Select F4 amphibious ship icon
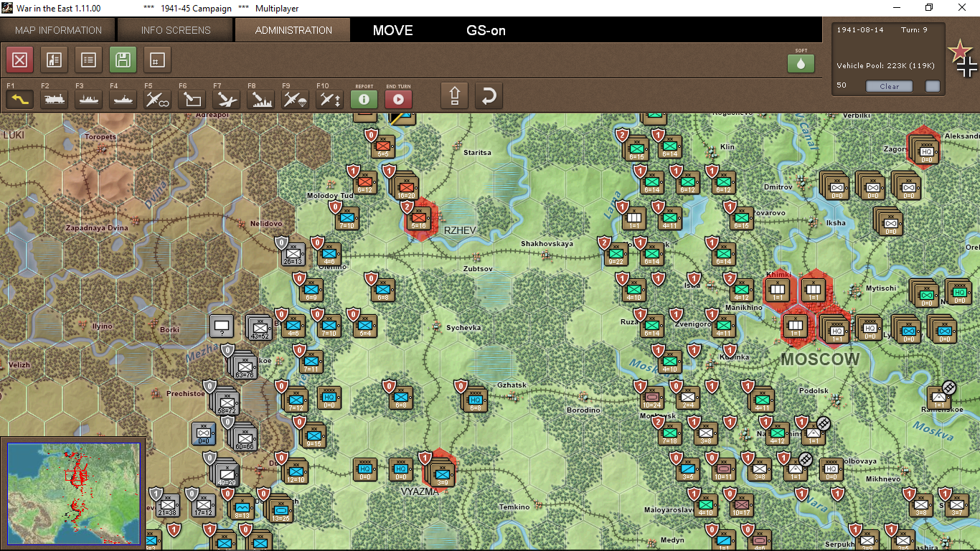This screenshot has width=980, height=551. click(123, 99)
